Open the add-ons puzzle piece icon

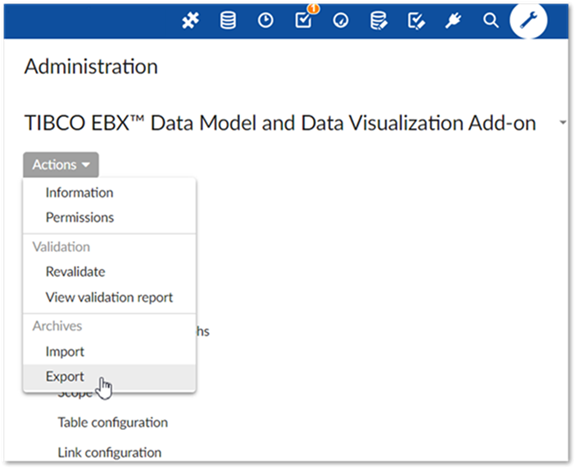tap(191, 20)
